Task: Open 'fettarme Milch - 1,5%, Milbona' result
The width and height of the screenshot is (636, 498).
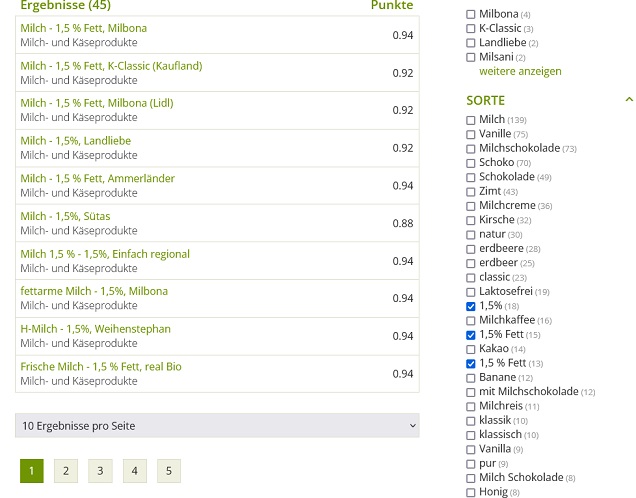Action: click(x=94, y=291)
